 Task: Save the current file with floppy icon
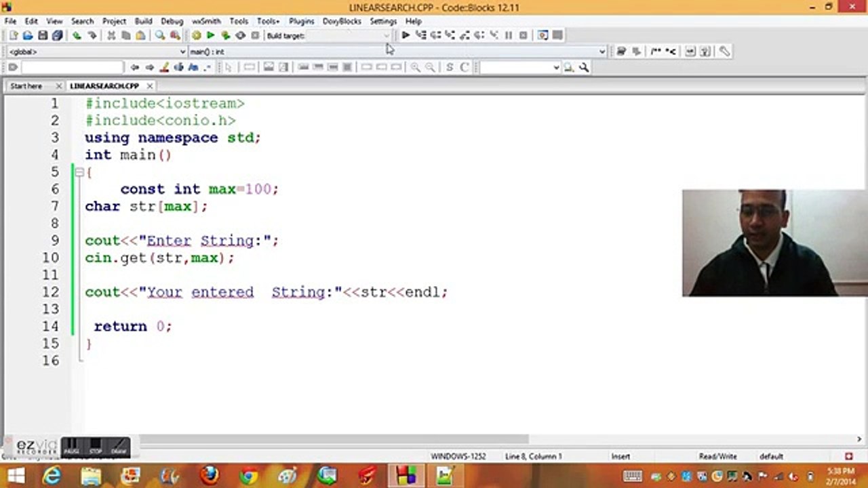pos(42,35)
